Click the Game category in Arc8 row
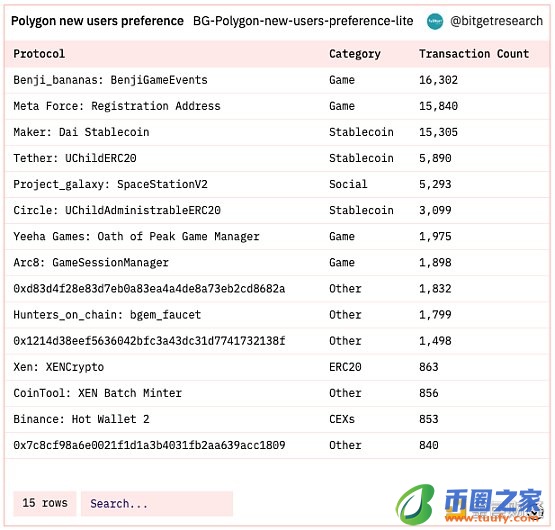 [342, 263]
